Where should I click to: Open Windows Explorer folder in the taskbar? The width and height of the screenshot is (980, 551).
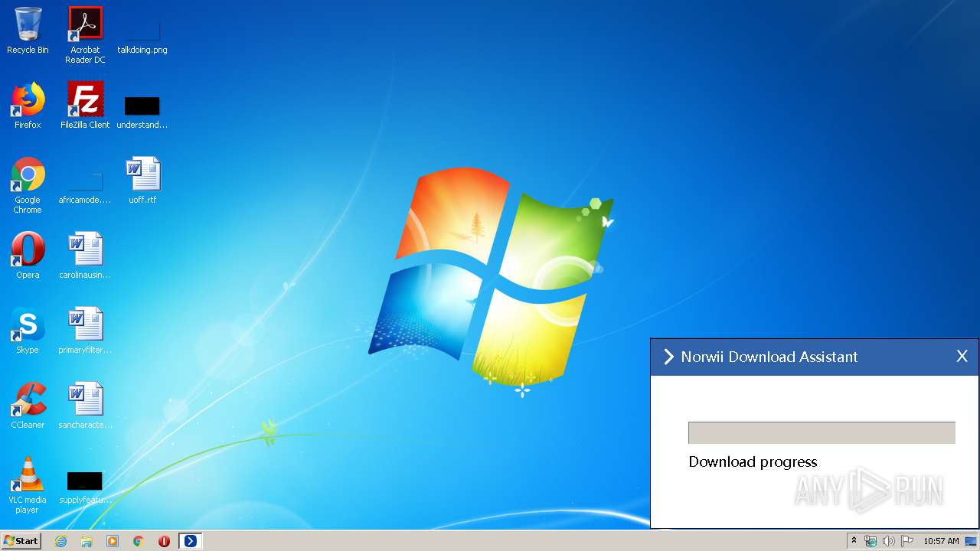[87, 541]
